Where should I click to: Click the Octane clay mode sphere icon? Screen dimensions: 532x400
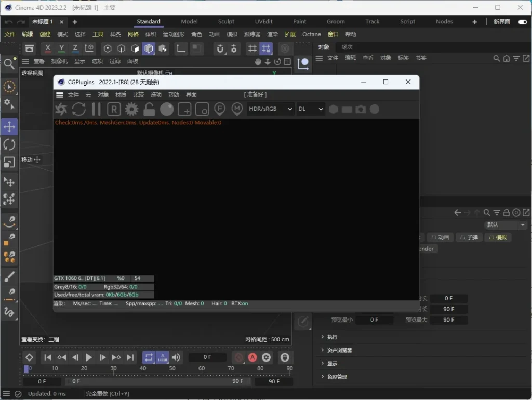[x=167, y=109]
